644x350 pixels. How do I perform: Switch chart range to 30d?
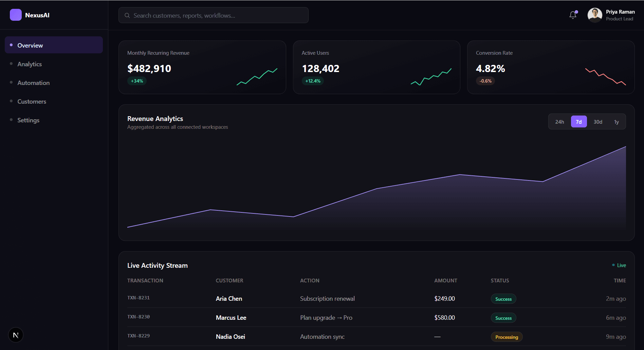(598, 122)
